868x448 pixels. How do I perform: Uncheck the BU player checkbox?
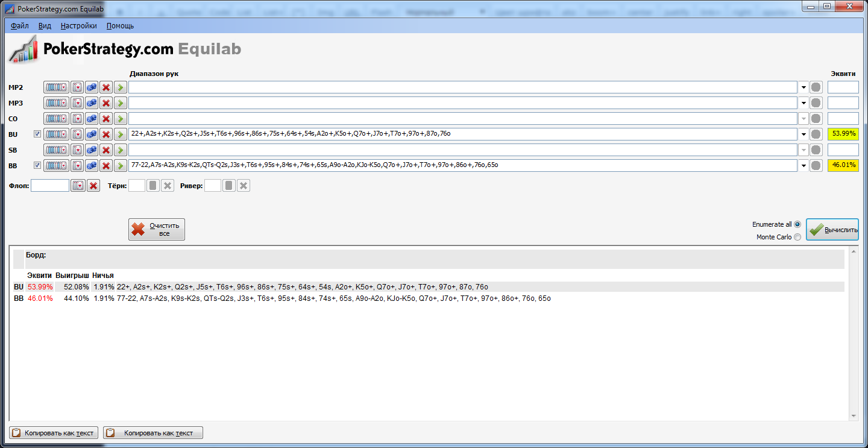37,134
